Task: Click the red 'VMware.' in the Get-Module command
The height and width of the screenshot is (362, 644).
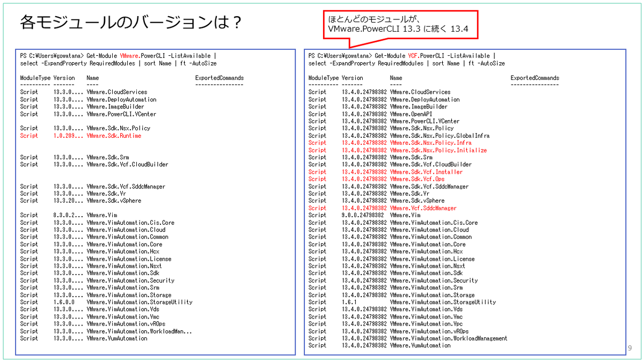Action: (x=129, y=56)
